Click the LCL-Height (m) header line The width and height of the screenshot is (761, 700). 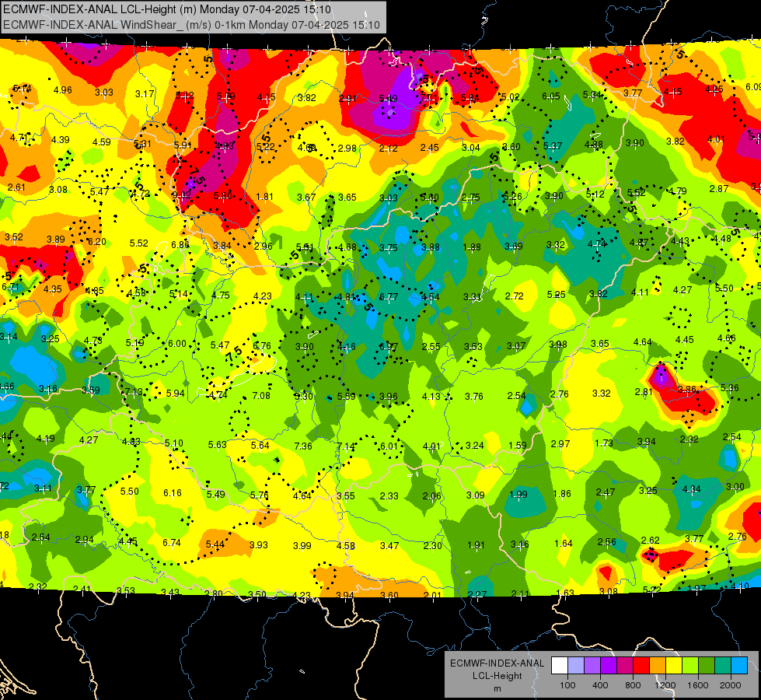coord(167,9)
